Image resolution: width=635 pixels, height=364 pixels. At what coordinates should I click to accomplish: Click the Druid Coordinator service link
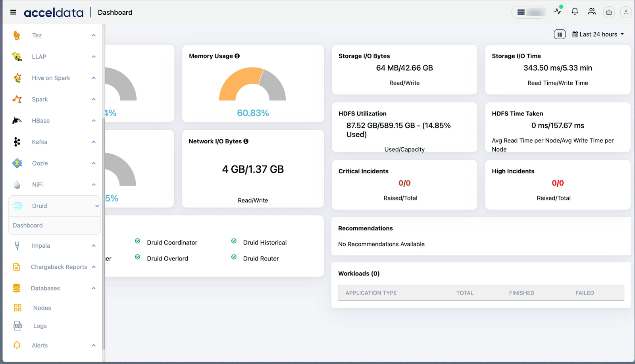coord(172,243)
